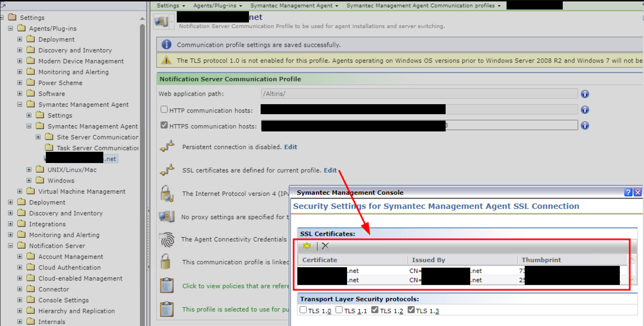This screenshot has width=644, height=326.
Task: Click the fingerprint icon beside Agent Connectivity Credentials
Action: (x=167, y=239)
